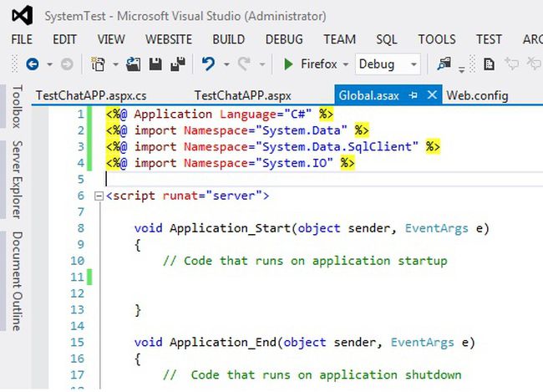Open the TEST menu
Image resolution: width=543 pixels, height=392 pixels.
tap(489, 39)
